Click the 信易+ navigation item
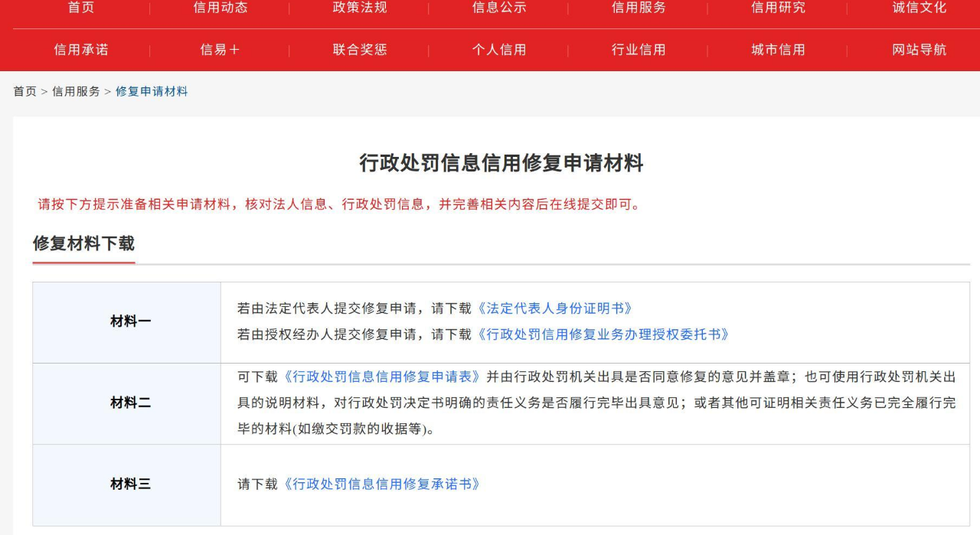This screenshot has width=980, height=535. [220, 50]
